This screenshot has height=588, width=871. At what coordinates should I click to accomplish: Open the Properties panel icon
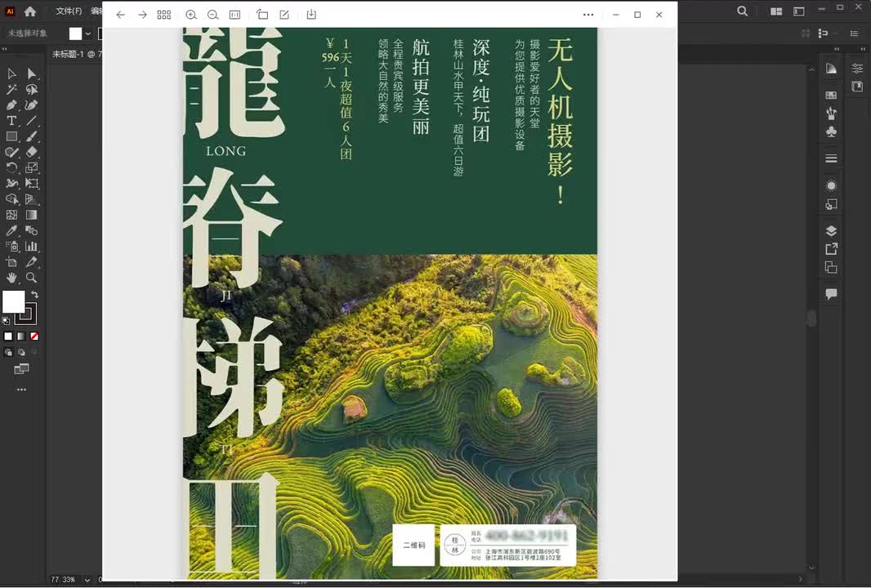coord(857,69)
